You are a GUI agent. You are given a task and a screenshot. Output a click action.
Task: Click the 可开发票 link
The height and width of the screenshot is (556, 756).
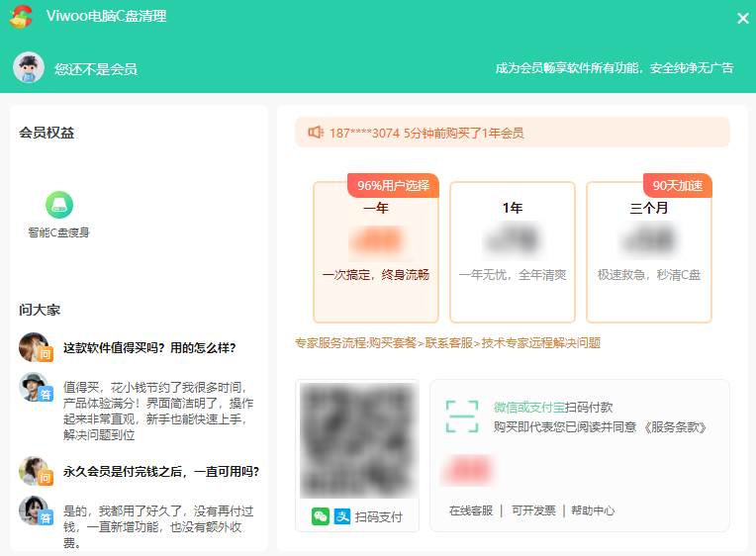[x=533, y=510]
